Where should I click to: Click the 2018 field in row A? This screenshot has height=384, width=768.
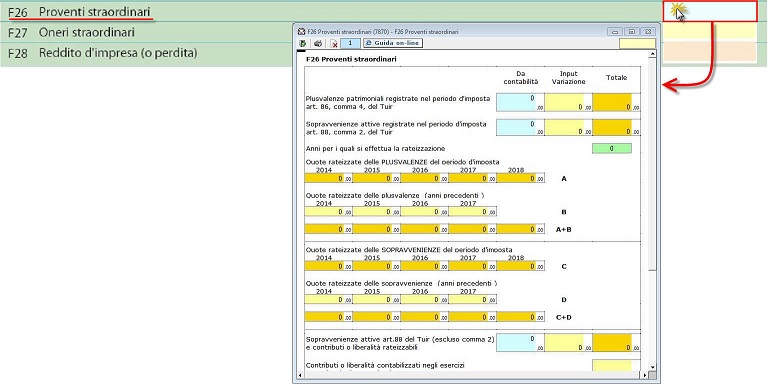click(x=520, y=179)
